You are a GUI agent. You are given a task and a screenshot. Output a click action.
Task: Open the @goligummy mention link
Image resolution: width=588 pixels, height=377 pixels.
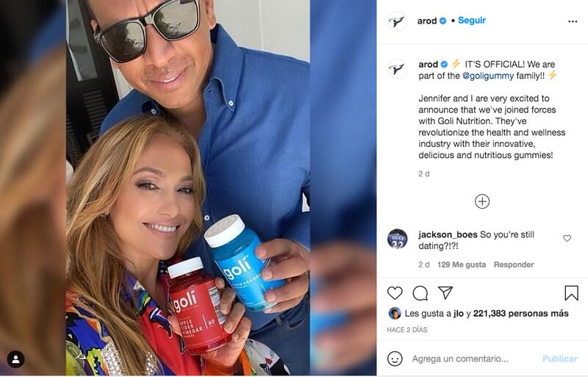tap(488, 76)
